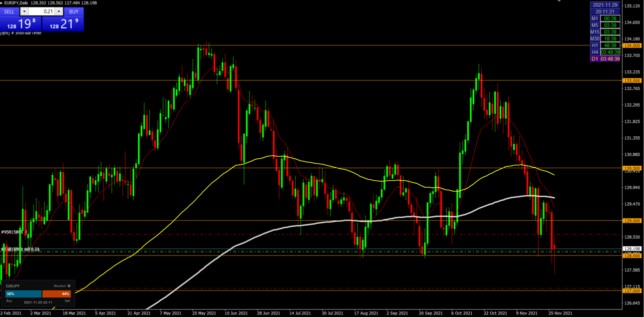This screenshot has height=317, width=644.
Task: Select the H4 timeframe in bar timer
Action: (x=595, y=52)
